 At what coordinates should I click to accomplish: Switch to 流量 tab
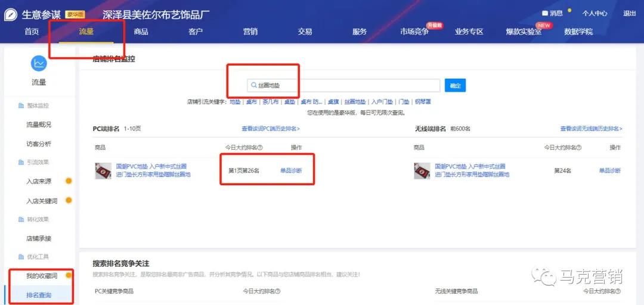pos(86,32)
